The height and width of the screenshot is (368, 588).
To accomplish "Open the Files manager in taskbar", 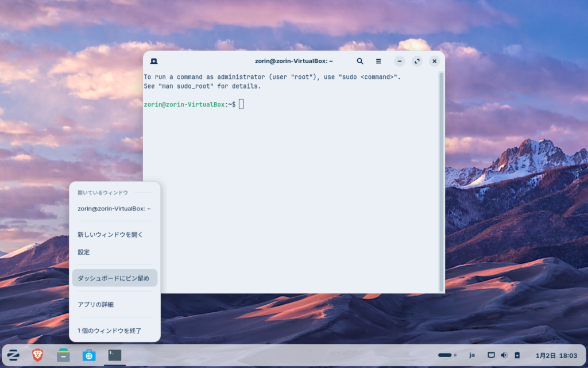I will pyautogui.click(x=63, y=355).
